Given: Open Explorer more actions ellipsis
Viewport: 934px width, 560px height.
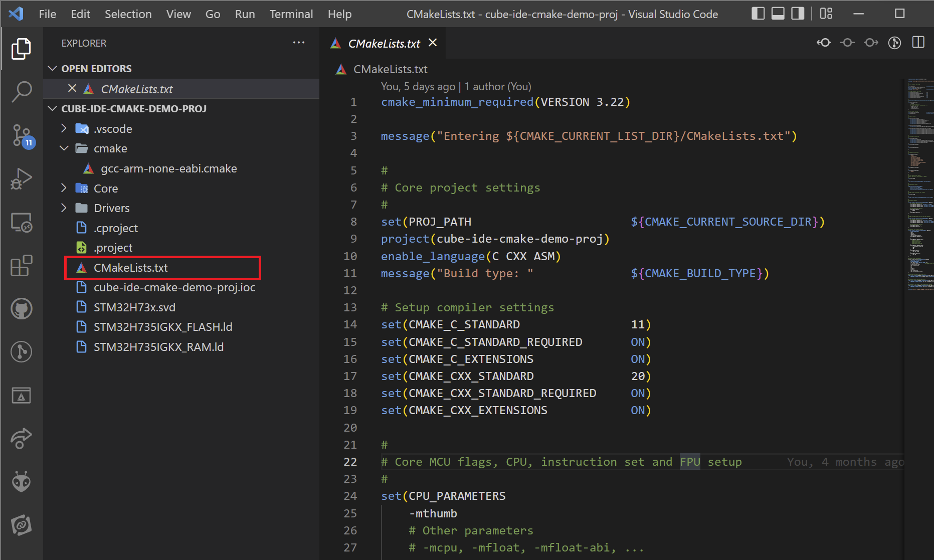Looking at the screenshot, I should point(299,43).
